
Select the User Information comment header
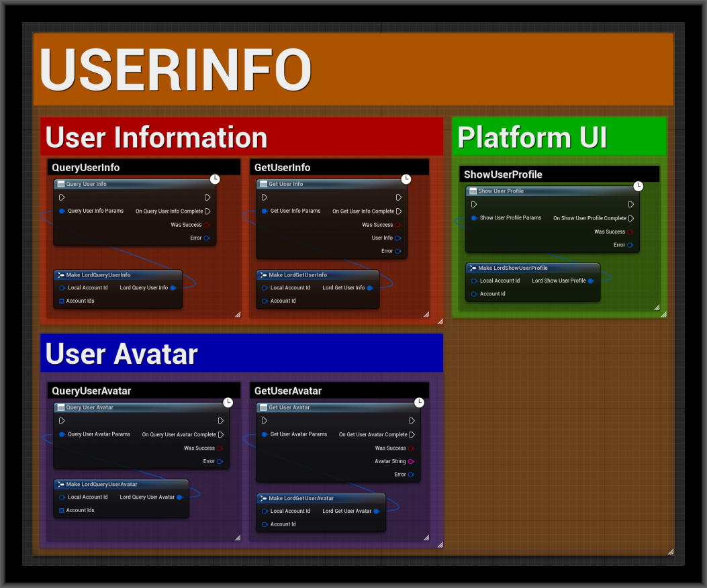(x=242, y=137)
